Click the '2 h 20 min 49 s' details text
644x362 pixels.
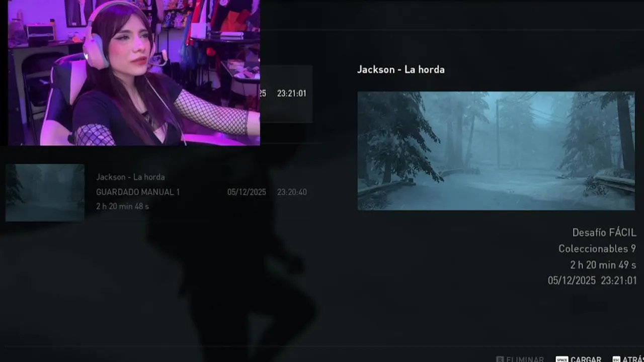[603, 264]
